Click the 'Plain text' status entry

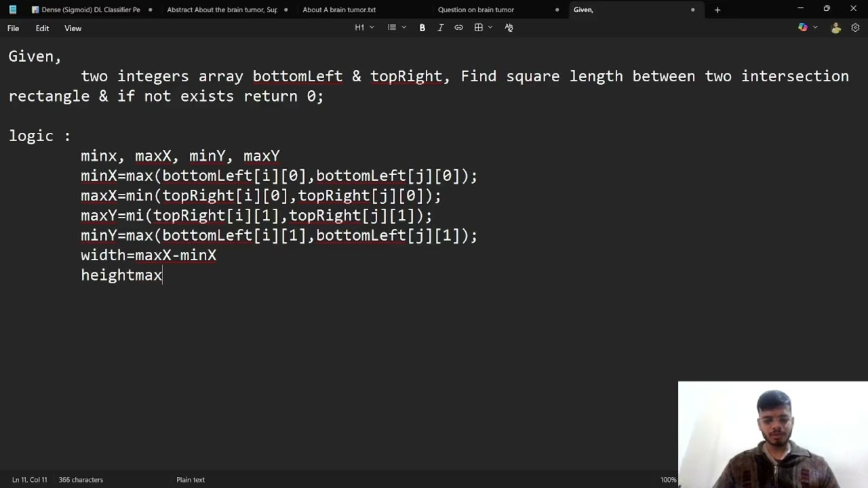pos(191,480)
